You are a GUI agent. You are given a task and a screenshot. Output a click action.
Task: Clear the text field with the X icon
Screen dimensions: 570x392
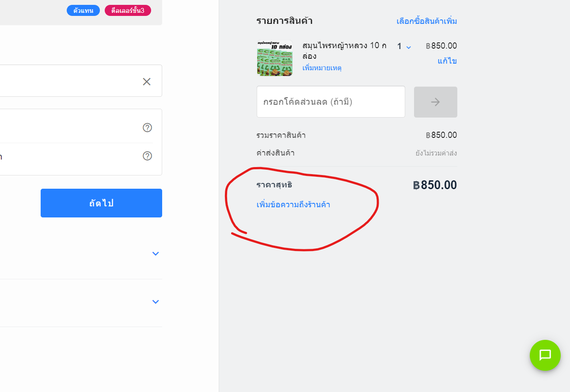click(147, 81)
